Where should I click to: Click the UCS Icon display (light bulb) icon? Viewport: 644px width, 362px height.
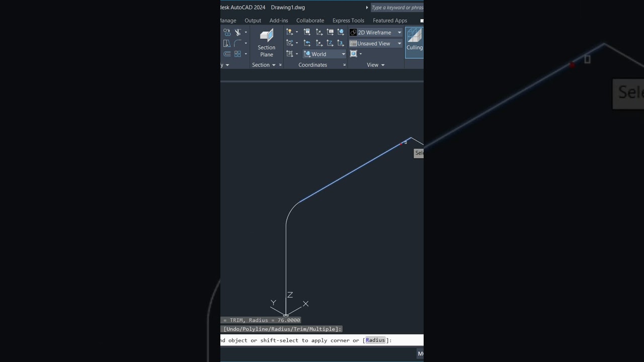pyautogui.click(x=290, y=32)
